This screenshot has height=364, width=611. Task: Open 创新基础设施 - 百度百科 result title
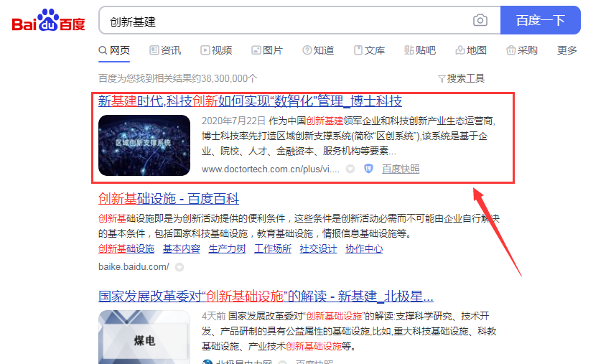click(x=168, y=198)
